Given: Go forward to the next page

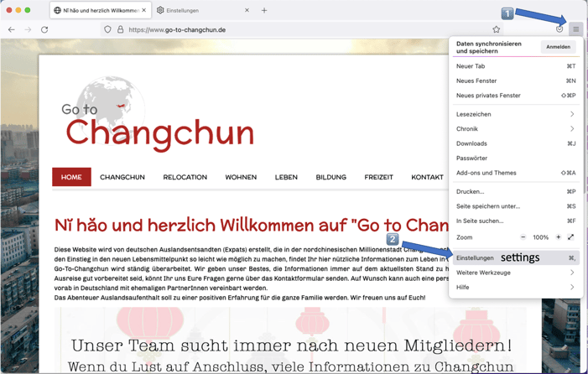Looking at the screenshot, I should (x=29, y=29).
